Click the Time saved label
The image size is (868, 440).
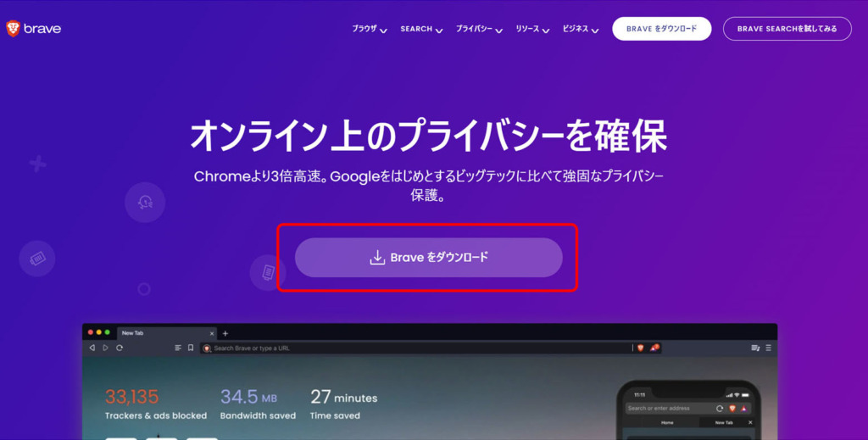coord(335,415)
